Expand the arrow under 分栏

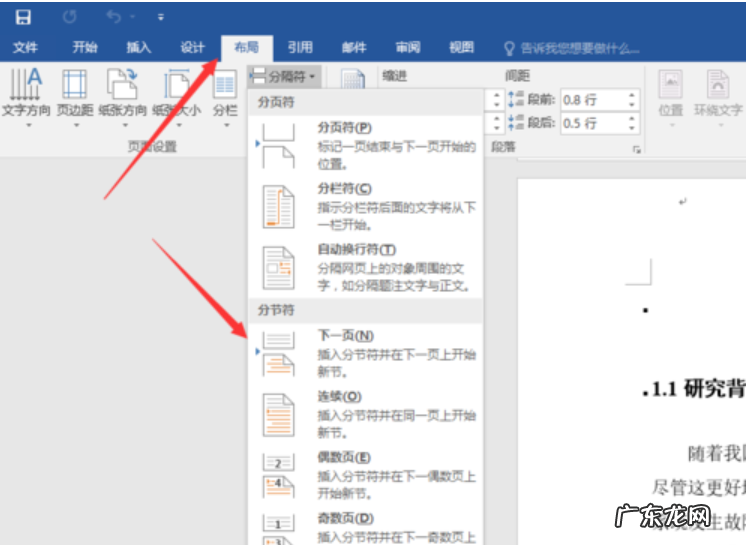[x=226, y=125]
